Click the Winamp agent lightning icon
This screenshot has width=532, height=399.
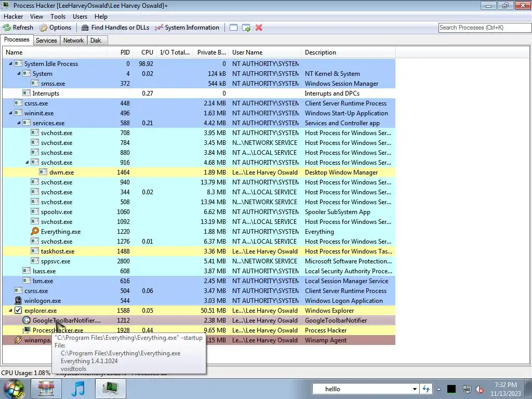pos(18,340)
